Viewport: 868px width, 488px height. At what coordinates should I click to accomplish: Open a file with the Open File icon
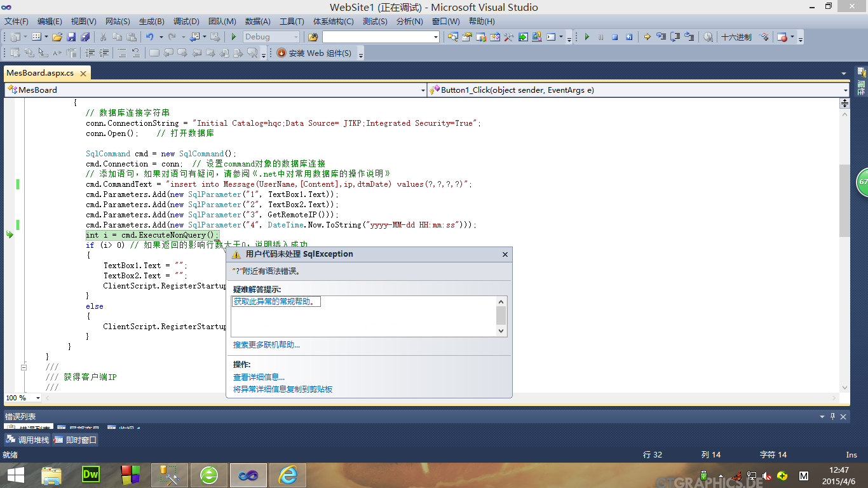[57, 37]
